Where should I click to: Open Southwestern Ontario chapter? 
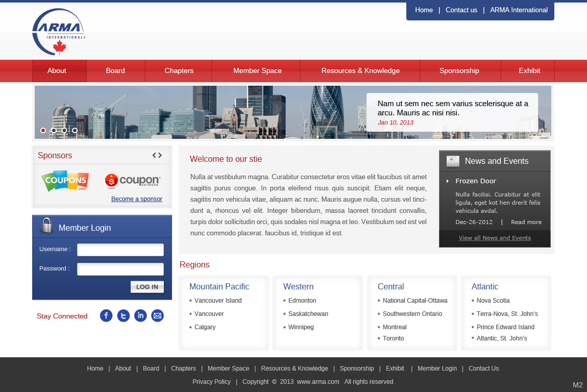click(412, 314)
